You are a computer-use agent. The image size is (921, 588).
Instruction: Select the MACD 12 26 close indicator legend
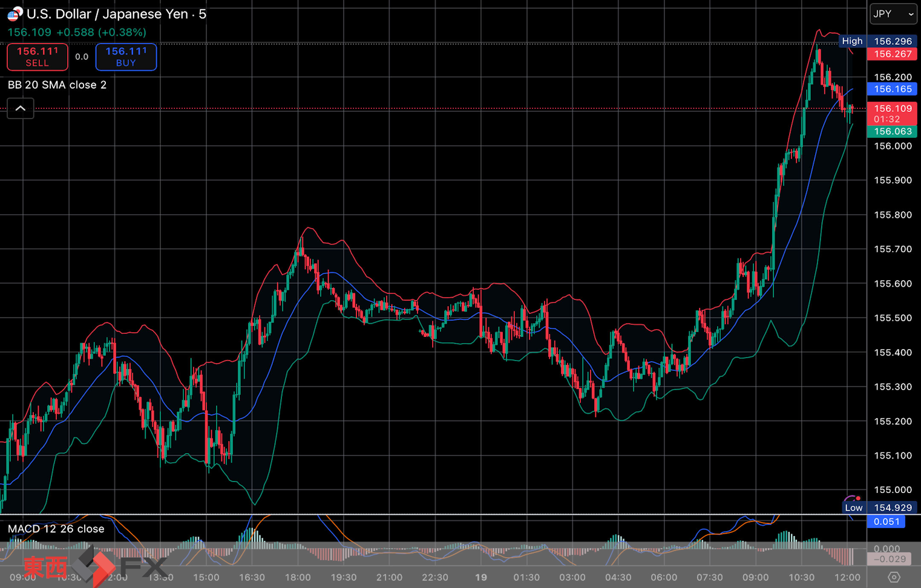(56, 529)
